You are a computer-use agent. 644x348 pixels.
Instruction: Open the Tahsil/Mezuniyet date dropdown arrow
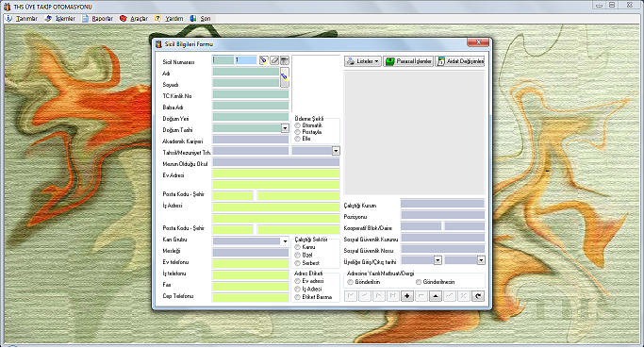click(x=336, y=151)
